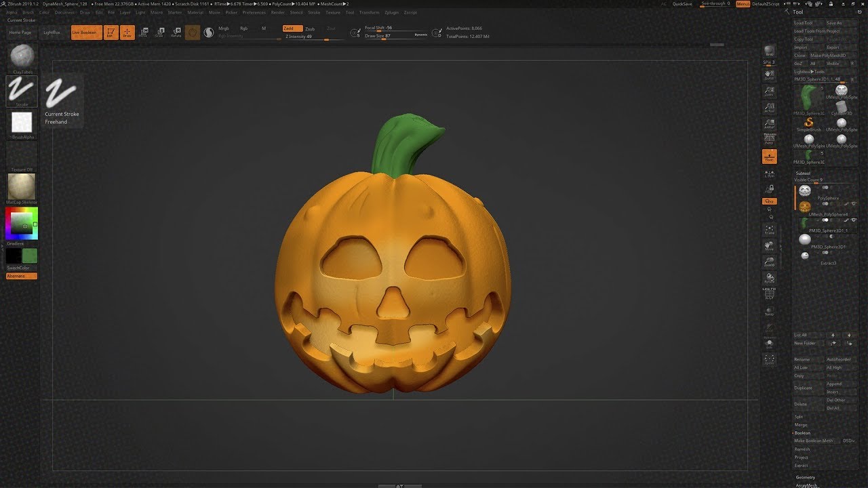
Task: Open the MatCap Skeleton material picker
Action: pos(22,187)
